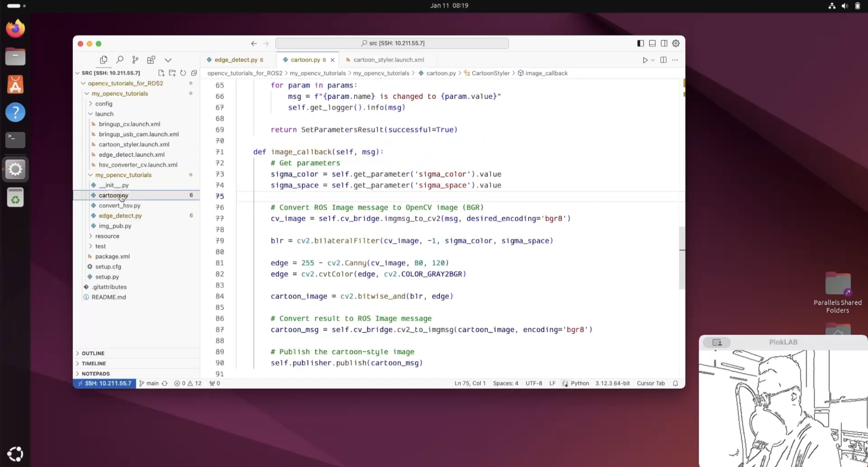868x467 pixels.
Task: Collapse all folders in explorer
Action: tap(194, 73)
